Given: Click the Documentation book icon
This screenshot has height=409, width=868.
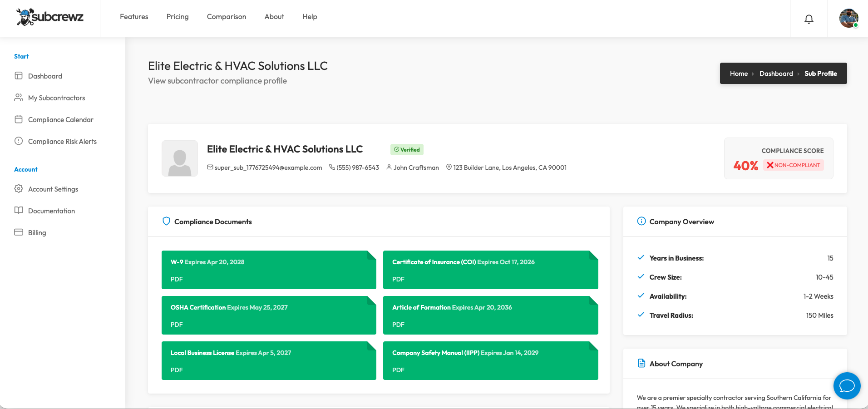Looking at the screenshot, I should pyautogui.click(x=19, y=211).
